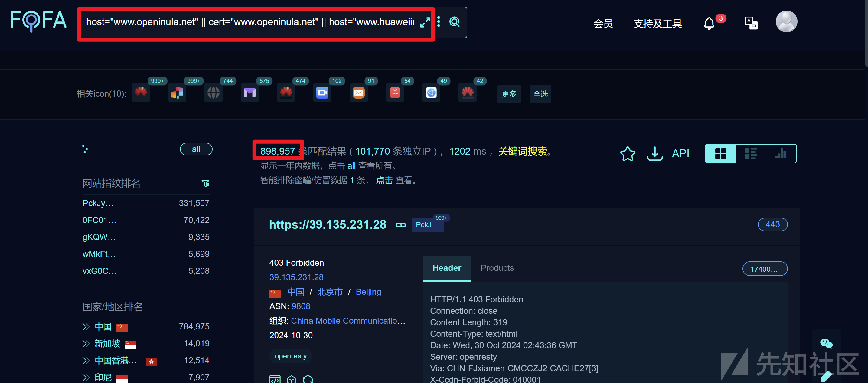
Task: Open the API documentation link
Action: pyautogui.click(x=680, y=153)
